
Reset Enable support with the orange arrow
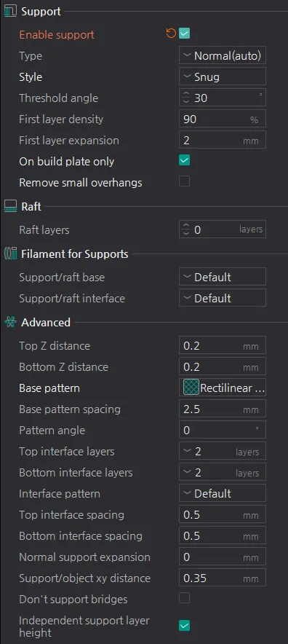171,34
